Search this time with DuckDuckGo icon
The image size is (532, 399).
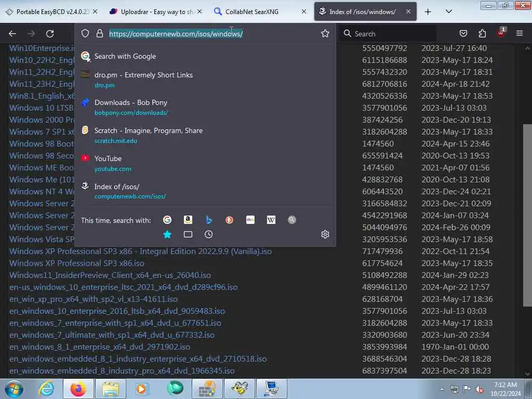229,220
